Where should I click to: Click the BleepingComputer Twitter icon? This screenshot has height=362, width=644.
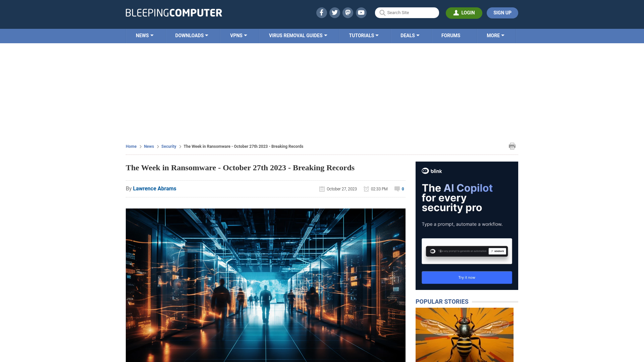pos(335,12)
